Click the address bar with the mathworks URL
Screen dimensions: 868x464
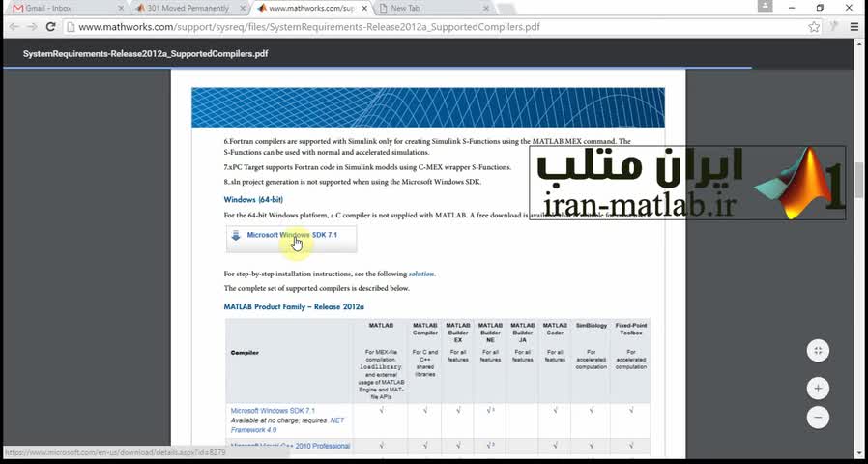pyautogui.click(x=435, y=26)
